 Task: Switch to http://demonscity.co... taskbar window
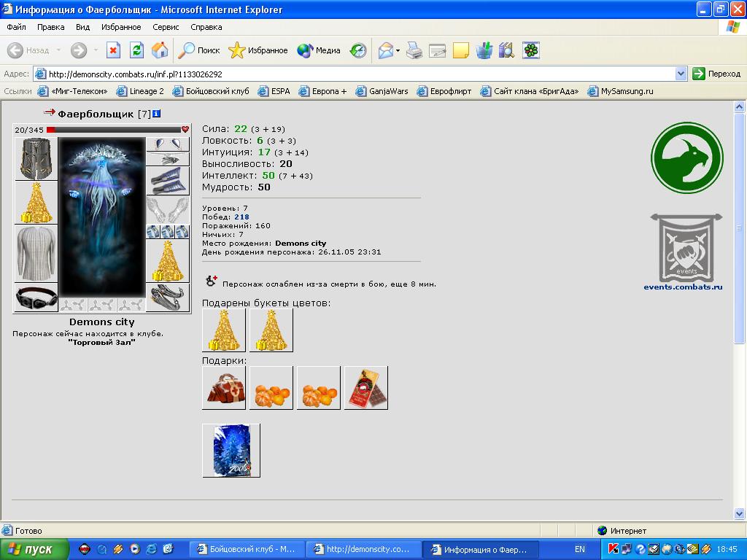tap(363, 550)
